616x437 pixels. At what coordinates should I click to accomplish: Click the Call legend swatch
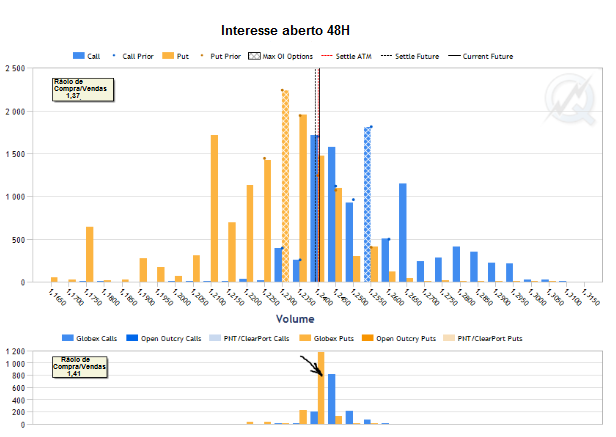pos(80,56)
